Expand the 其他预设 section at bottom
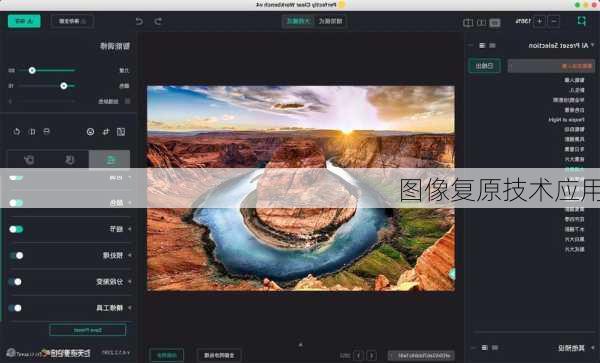The width and height of the screenshot is (600, 363). [571, 348]
